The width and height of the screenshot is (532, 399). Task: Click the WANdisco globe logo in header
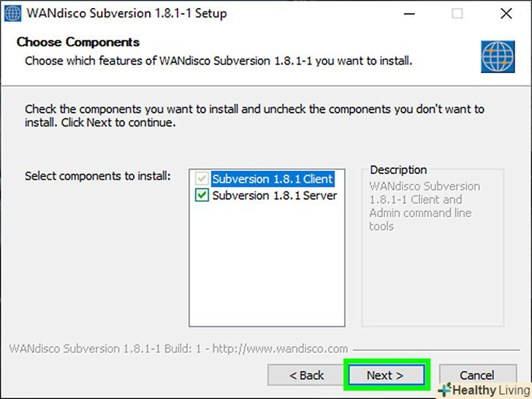498,56
